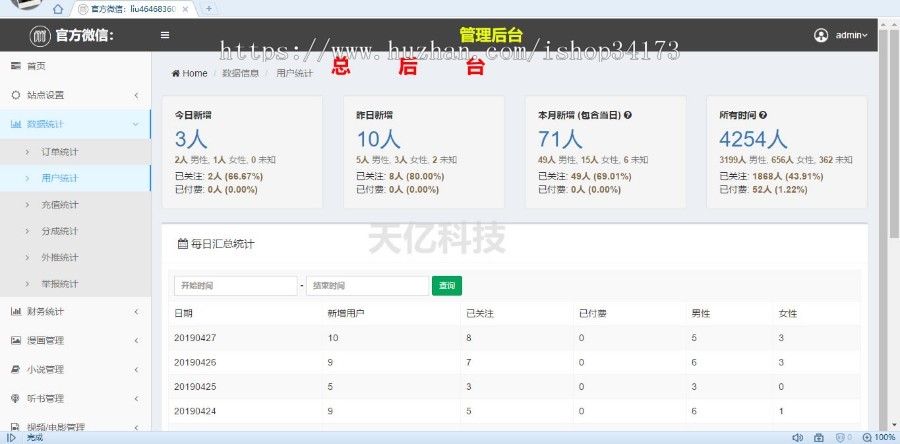Click the admin user avatar icon
Viewport: 900px width, 444px height.
point(821,35)
